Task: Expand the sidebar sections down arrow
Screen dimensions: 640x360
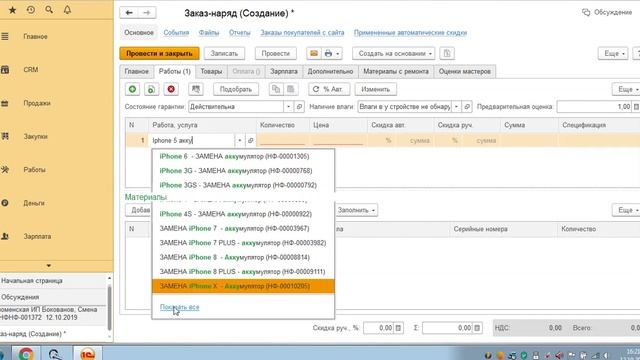Action: click(x=49, y=266)
